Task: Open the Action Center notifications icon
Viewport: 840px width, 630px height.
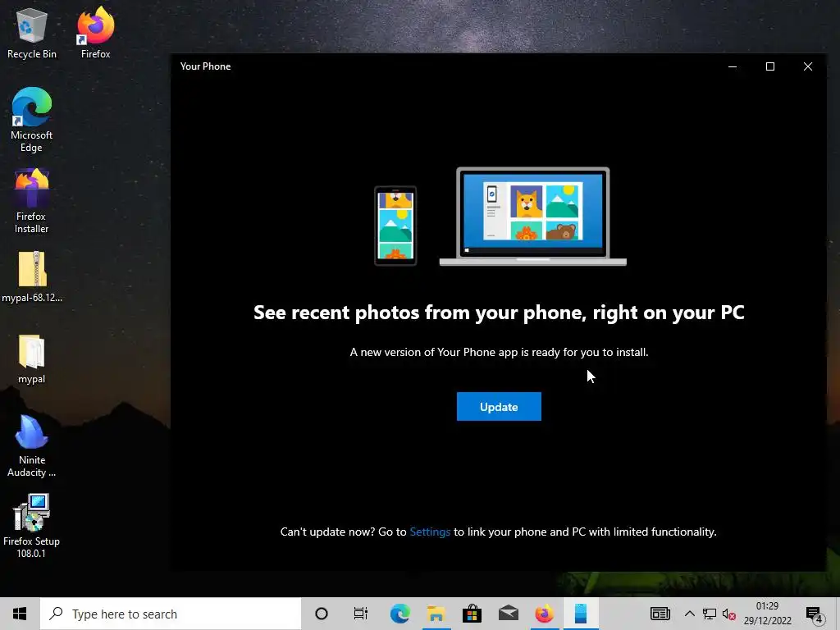Action: coord(815,614)
